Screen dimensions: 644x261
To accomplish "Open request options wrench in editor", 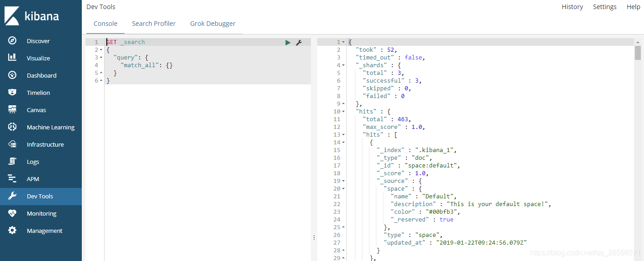I will (299, 42).
